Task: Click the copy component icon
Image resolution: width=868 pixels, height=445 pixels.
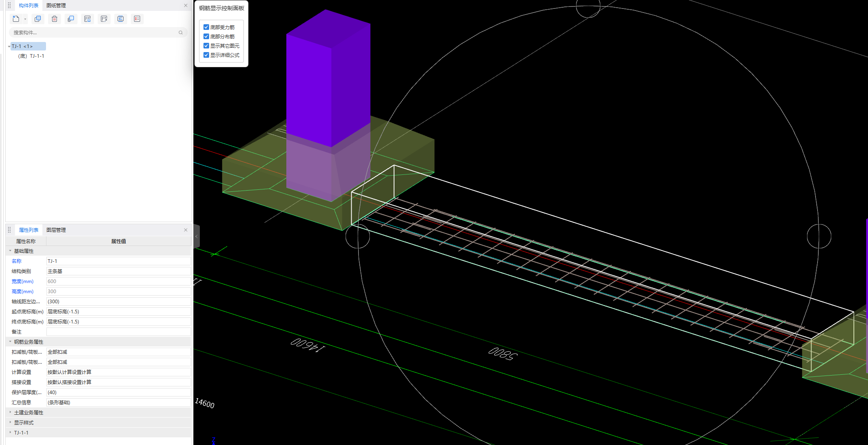Action: (38, 19)
